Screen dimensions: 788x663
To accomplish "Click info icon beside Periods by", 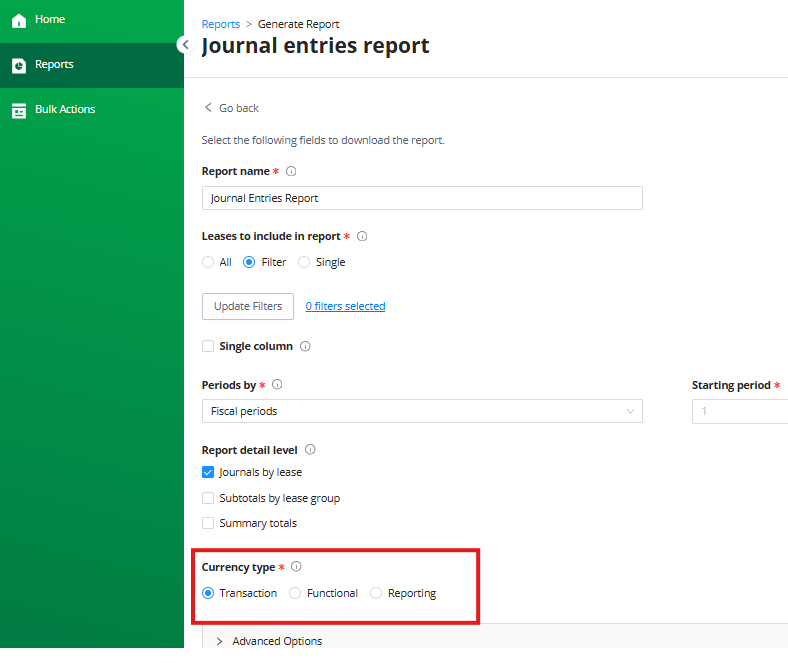I will (277, 385).
